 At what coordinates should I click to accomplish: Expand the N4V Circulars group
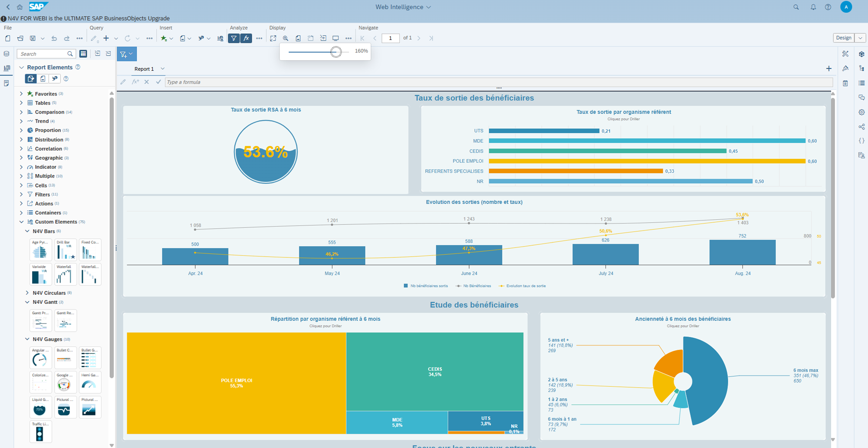(27, 293)
